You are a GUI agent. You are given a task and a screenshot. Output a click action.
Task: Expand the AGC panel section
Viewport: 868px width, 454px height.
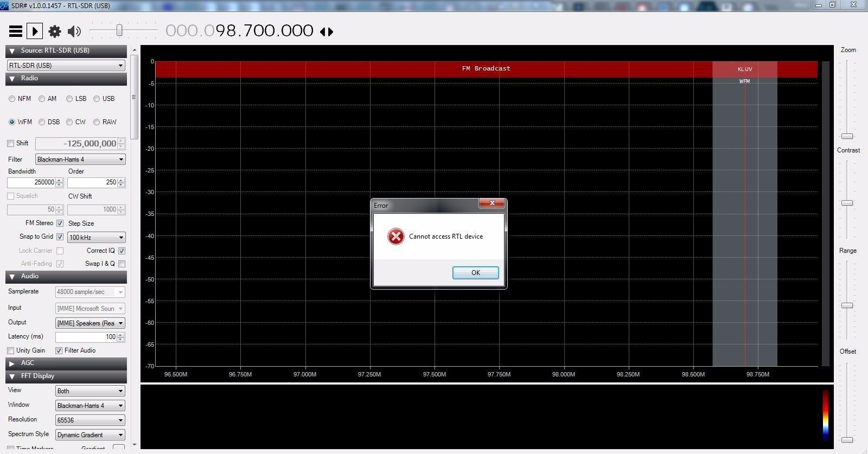click(x=12, y=363)
